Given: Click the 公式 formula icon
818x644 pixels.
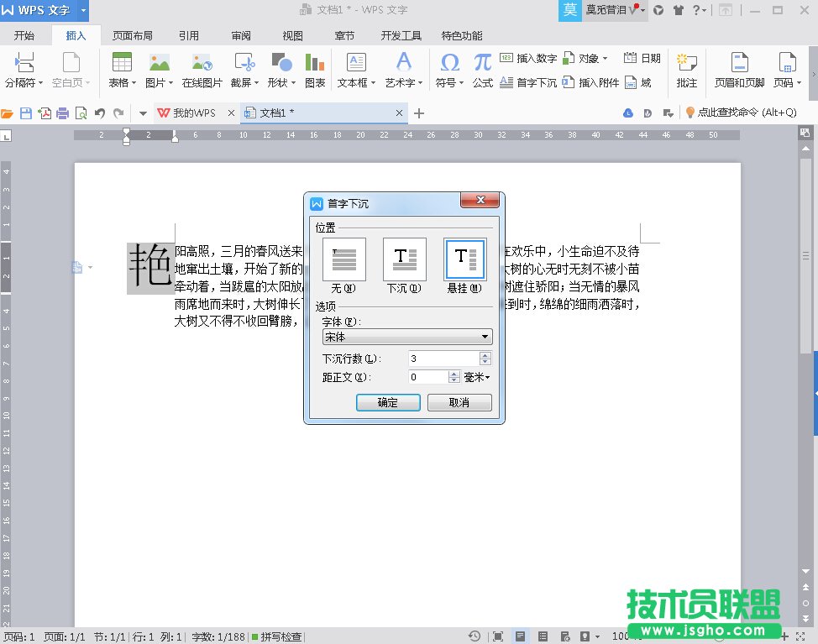Looking at the screenshot, I should click(482, 63).
